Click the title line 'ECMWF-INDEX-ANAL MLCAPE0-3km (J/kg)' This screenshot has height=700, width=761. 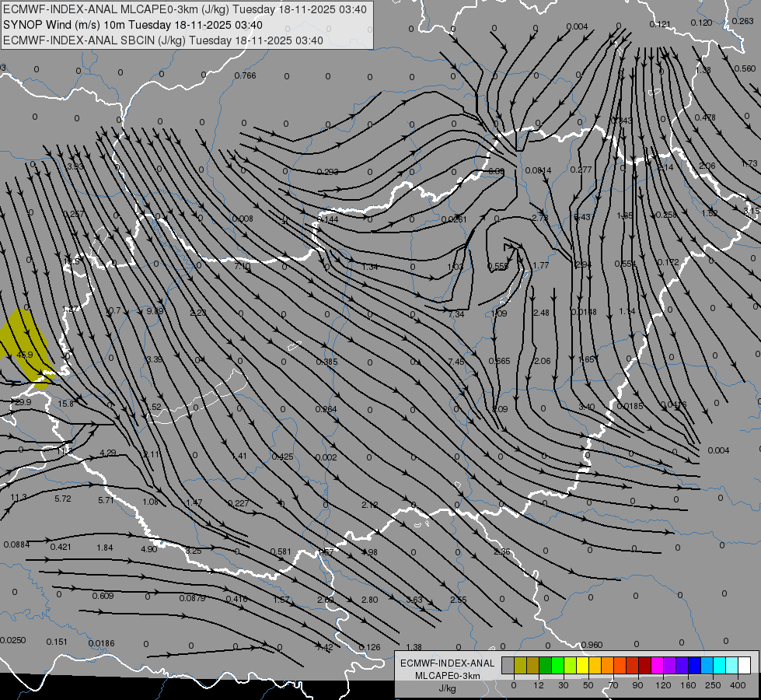click(x=117, y=9)
